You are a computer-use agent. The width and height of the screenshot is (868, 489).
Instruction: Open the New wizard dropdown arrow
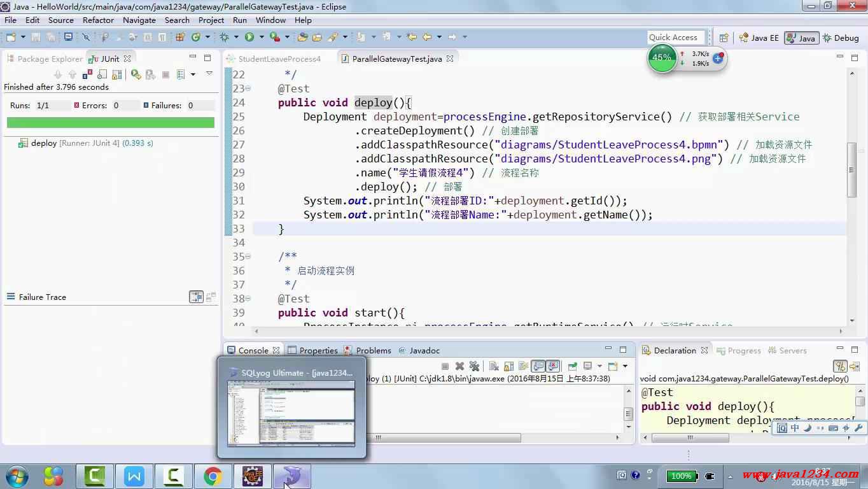23,37
